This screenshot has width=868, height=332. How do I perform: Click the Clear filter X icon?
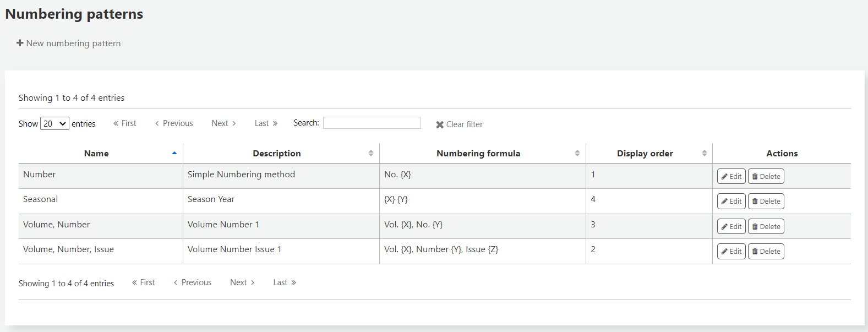440,124
